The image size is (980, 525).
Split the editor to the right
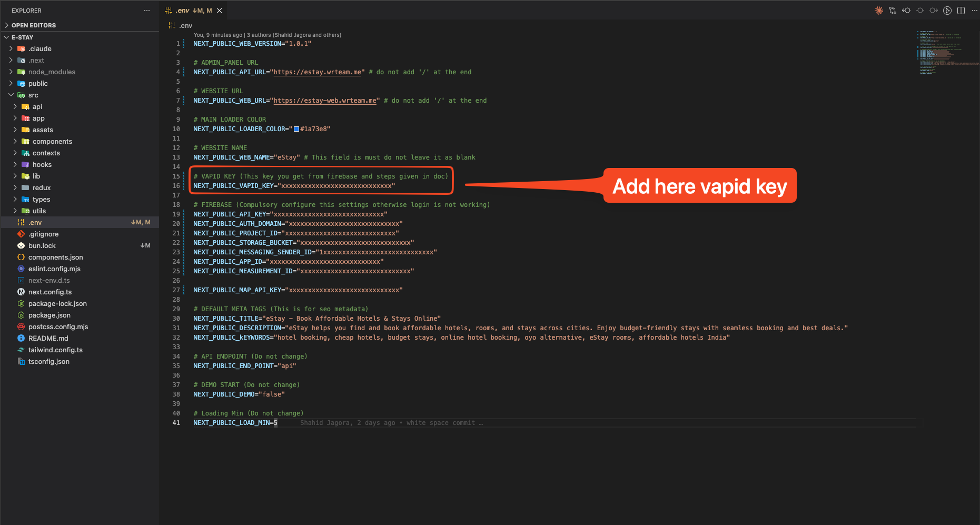pos(961,11)
